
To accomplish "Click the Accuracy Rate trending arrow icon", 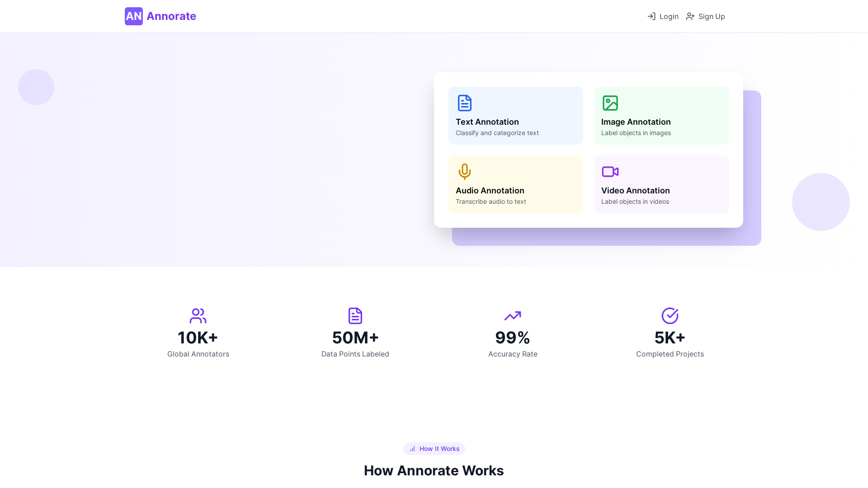I will point(512,316).
